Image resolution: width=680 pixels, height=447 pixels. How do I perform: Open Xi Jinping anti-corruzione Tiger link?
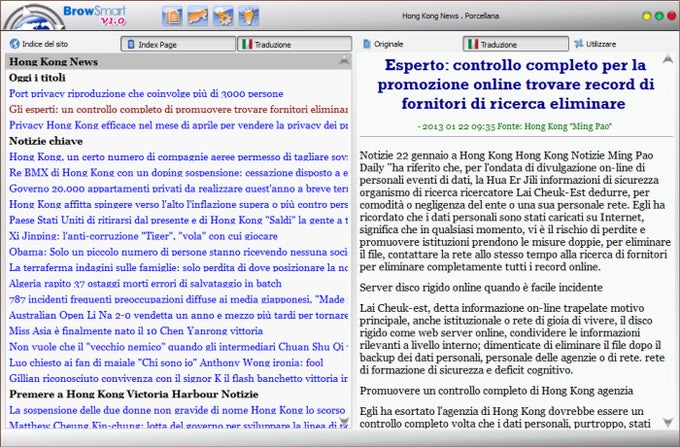click(x=143, y=236)
